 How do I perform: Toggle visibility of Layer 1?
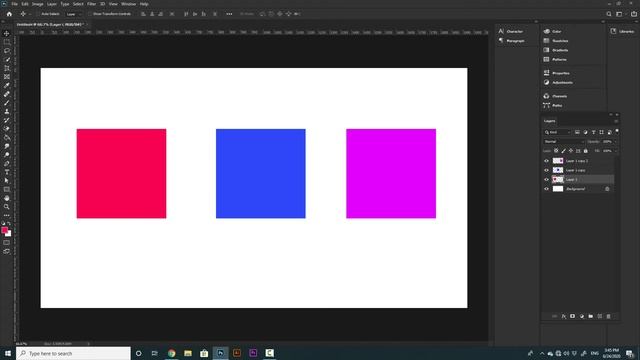tap(547, 180)
